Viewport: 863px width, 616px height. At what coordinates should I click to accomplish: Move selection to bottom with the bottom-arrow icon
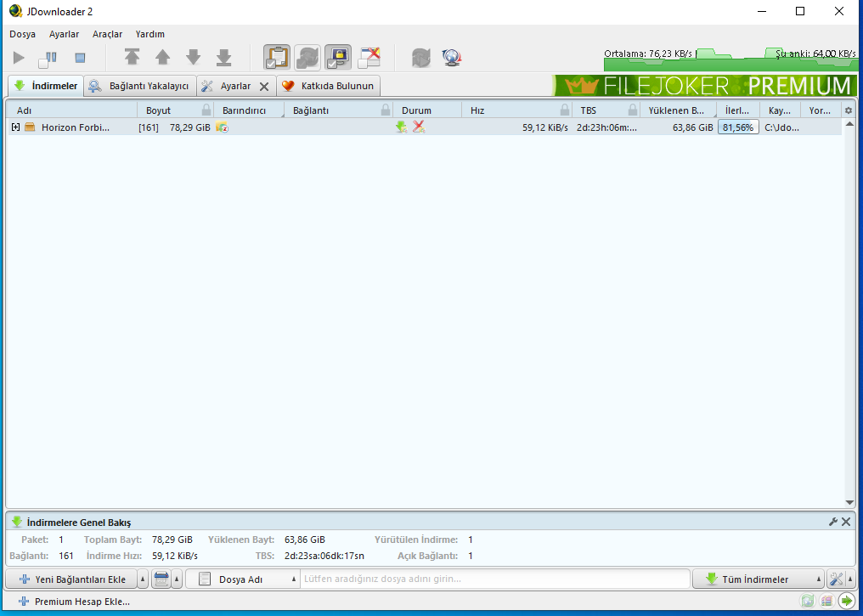tap(223, 58)
